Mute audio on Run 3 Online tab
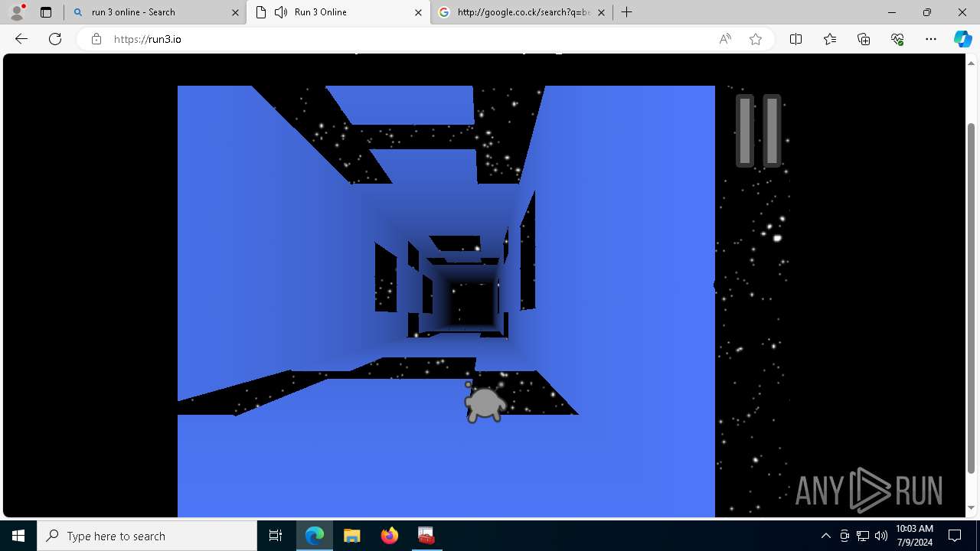 [x=281, y=12]
